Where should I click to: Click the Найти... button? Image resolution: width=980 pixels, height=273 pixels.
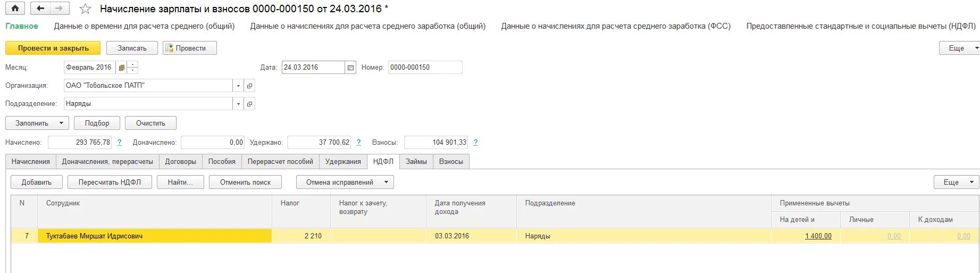tap(180, 182)
